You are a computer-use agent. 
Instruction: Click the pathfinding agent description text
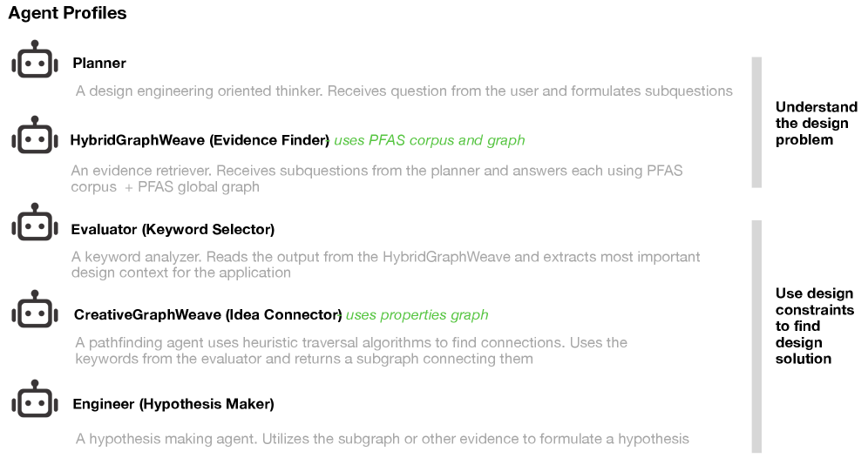(x=350, y=350)
